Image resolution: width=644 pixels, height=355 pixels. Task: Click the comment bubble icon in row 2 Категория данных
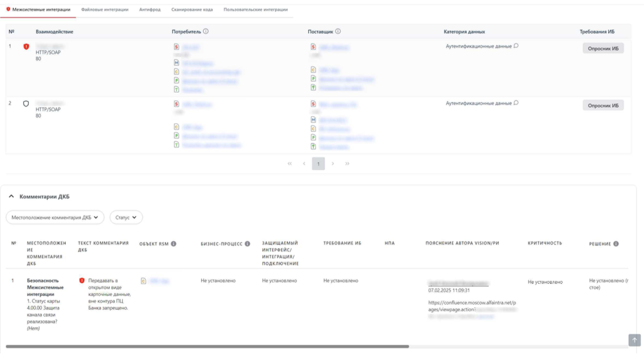point(516,103)
